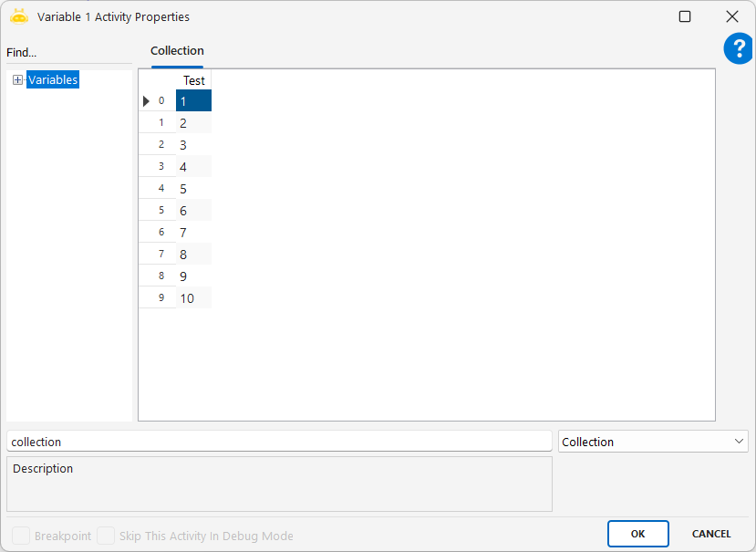Viewport: 756px width, 552px height.
Task: Select the cell containing value 10
Action: (x=193, y=298)
